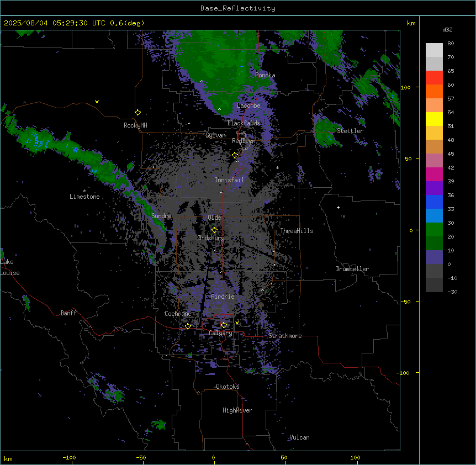The width and height of the screenshot is (476, 465).
Task: Click the Limestone label
Action: pos(84,197)
